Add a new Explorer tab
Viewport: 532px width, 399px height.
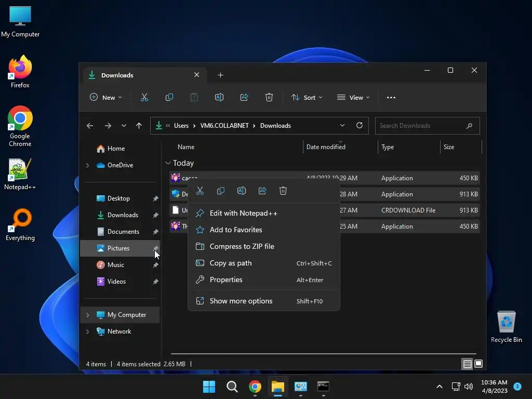point(220,75)
